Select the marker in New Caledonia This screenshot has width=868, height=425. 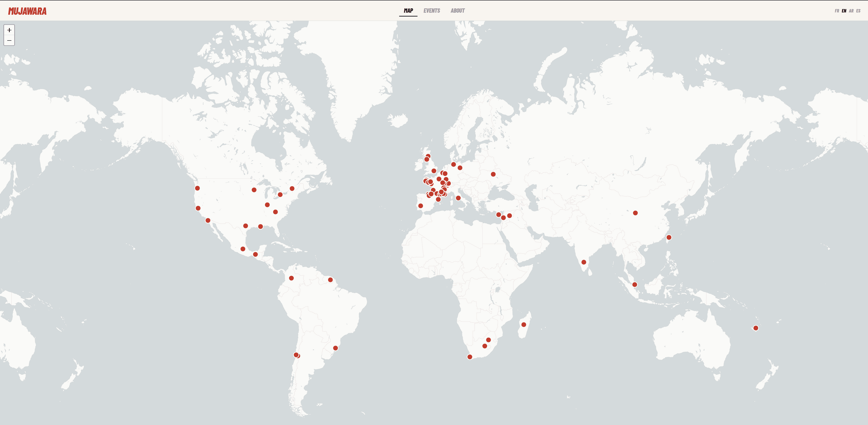click(756, 328)
